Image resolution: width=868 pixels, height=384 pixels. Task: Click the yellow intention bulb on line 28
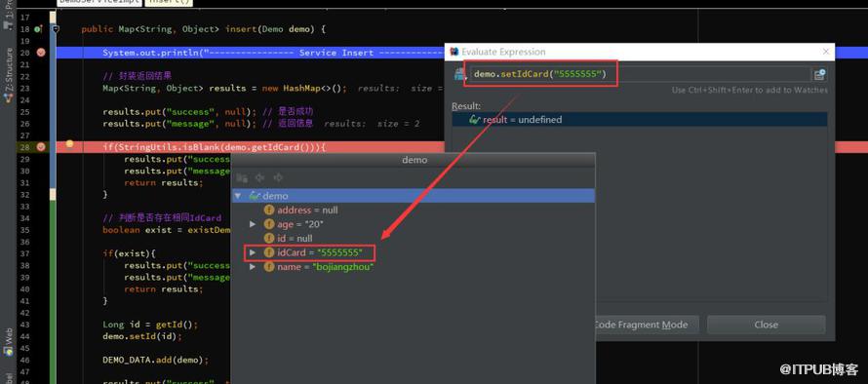[70, 144]
